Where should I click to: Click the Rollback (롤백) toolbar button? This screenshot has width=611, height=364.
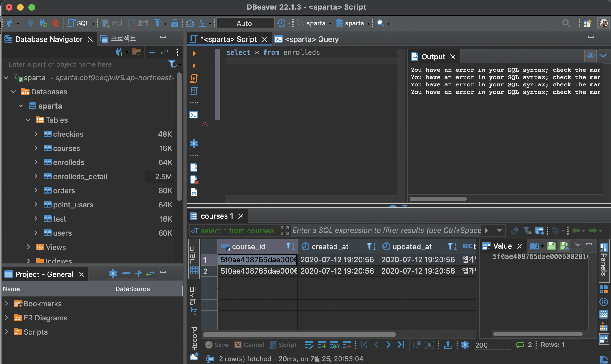click(x=138, y=23)
